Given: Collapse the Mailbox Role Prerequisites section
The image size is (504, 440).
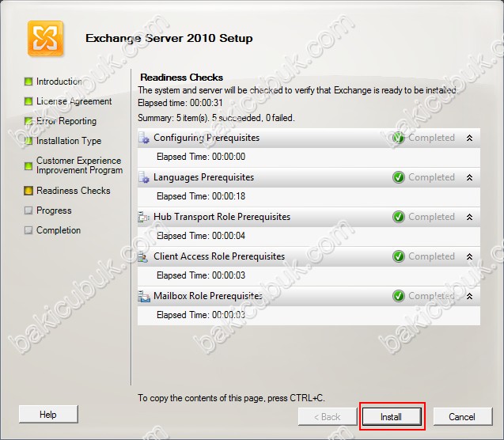Looking at the screenshot, I should coord(469,296).
